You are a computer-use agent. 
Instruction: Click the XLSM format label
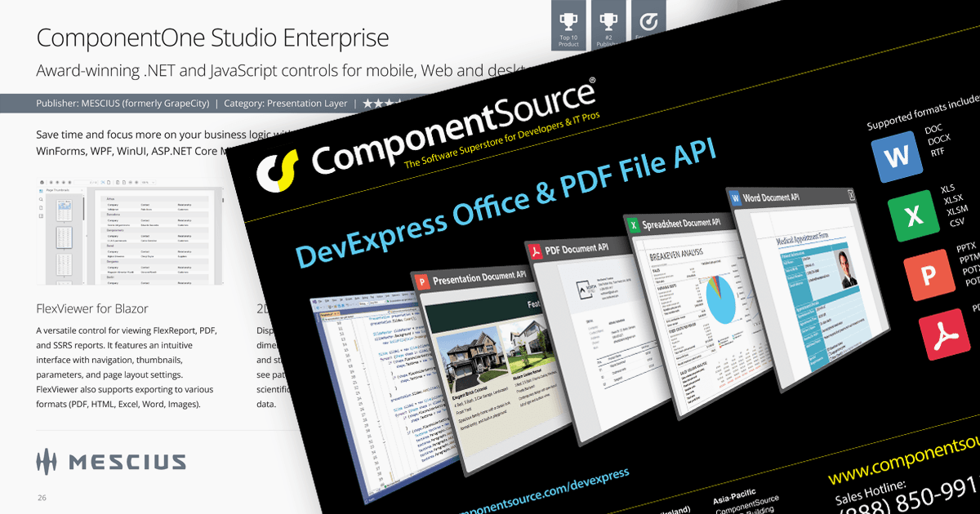959,210
